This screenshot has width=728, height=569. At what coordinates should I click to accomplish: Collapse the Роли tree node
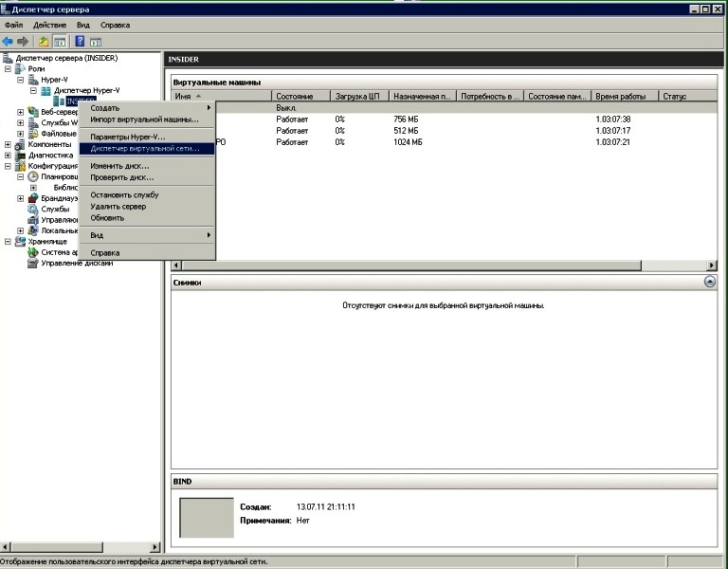(9, 69)
